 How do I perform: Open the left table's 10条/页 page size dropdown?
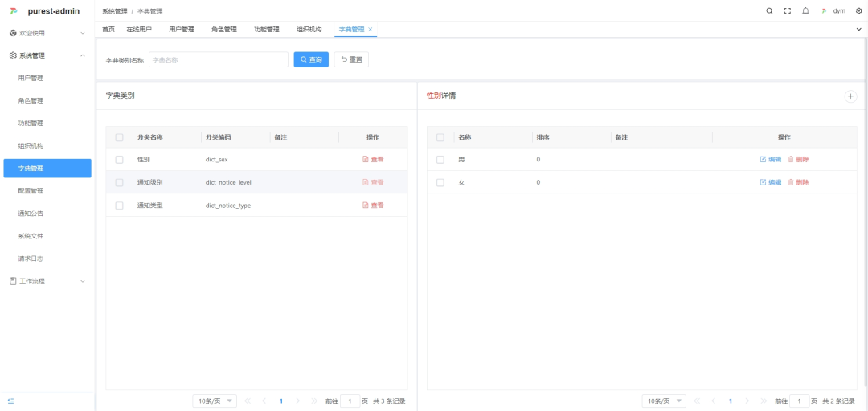point(215,401)
